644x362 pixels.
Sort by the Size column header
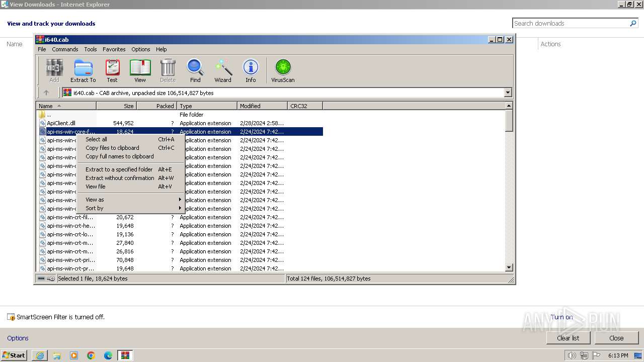pyautogui.click(x=117, y=106)
